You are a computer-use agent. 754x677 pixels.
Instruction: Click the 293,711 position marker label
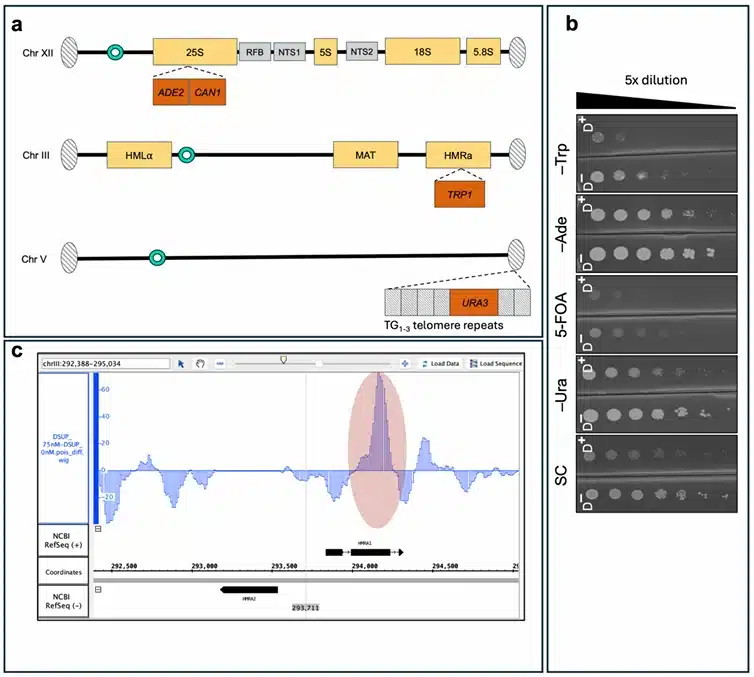[x=305, y=608]
